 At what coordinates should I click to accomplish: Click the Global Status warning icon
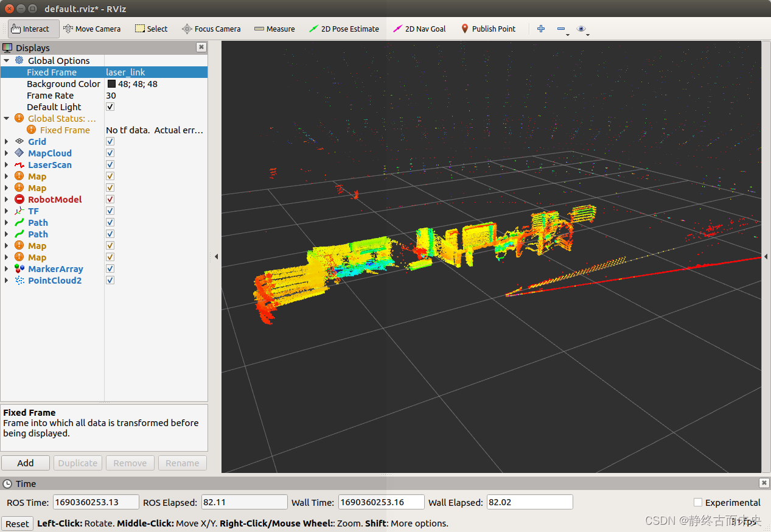(x=19, y=118)
